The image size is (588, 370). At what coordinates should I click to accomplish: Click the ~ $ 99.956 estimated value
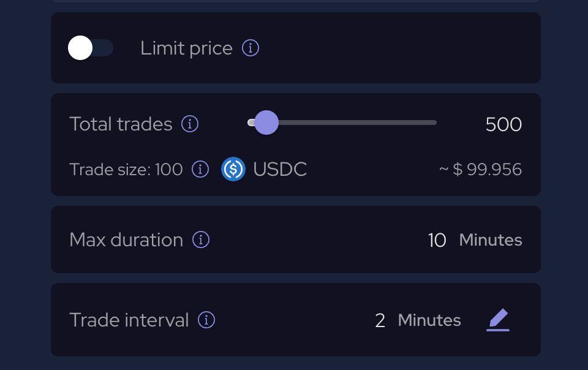[480, 170]
